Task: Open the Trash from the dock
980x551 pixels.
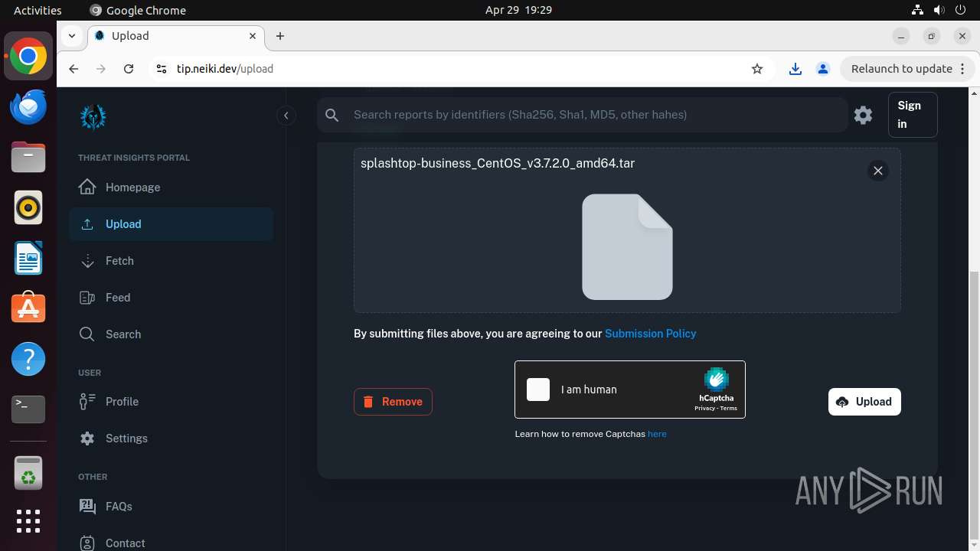Action: point(28,473)
